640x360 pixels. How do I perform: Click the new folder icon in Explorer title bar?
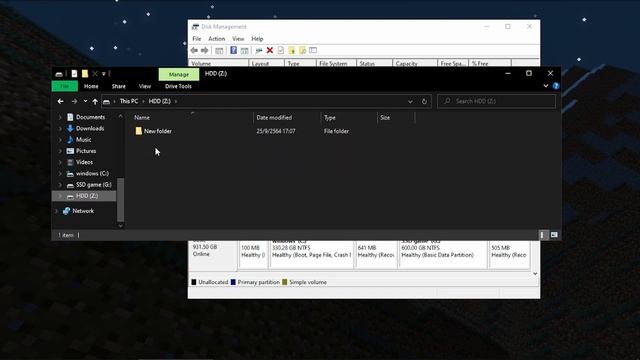[x=85, y=73]
